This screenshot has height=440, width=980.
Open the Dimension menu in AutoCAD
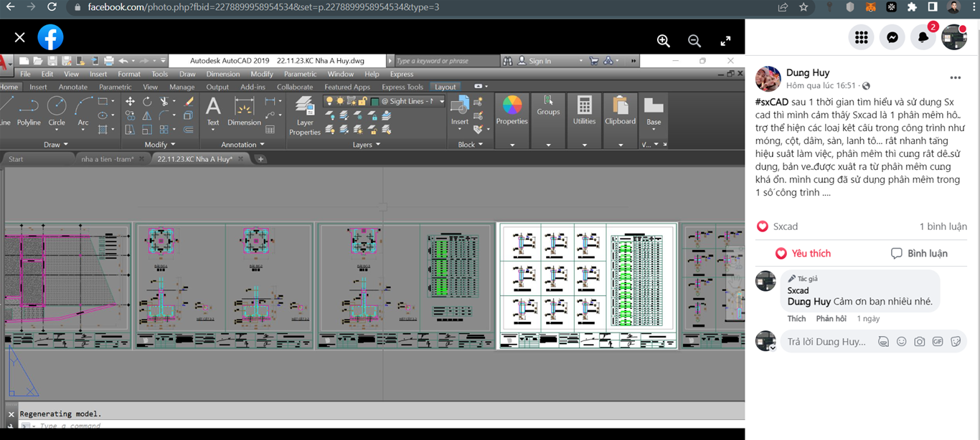[x=223, y=74]
